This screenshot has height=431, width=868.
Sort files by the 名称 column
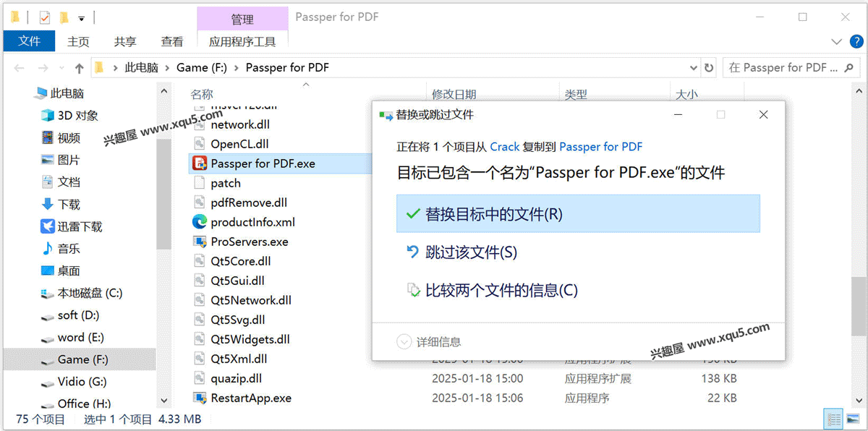coord(202,95)
